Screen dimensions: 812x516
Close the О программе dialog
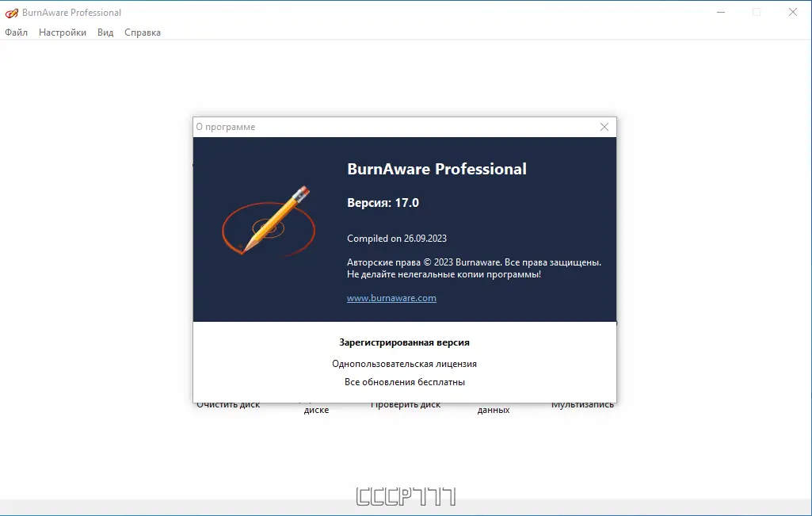(604, 127)
